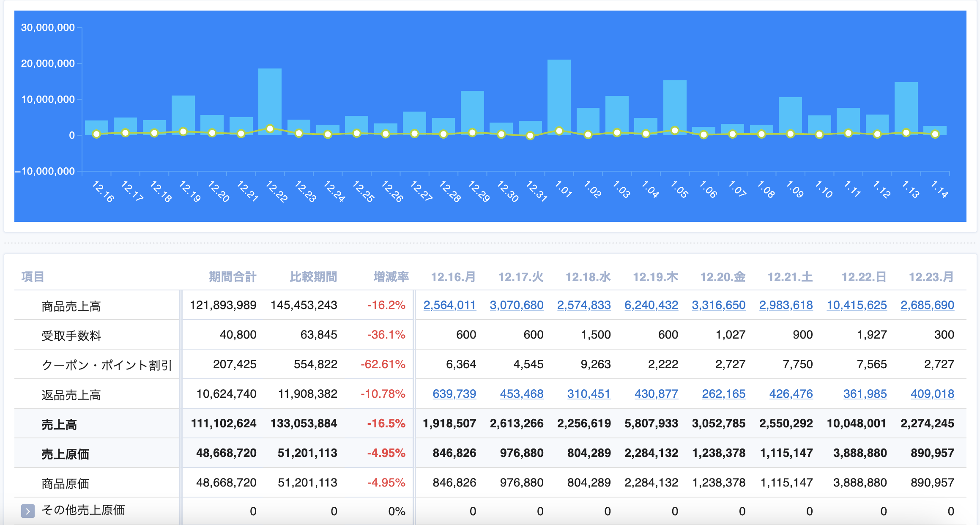Click the 12.16.月 column header
The width and height of the screenshot is (980, 525).
click(x=453, y=277)
